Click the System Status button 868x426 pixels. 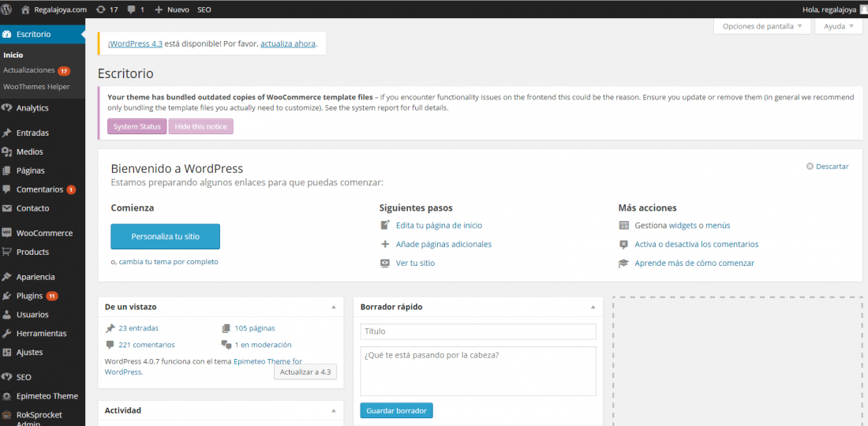(x=137, y=127)
